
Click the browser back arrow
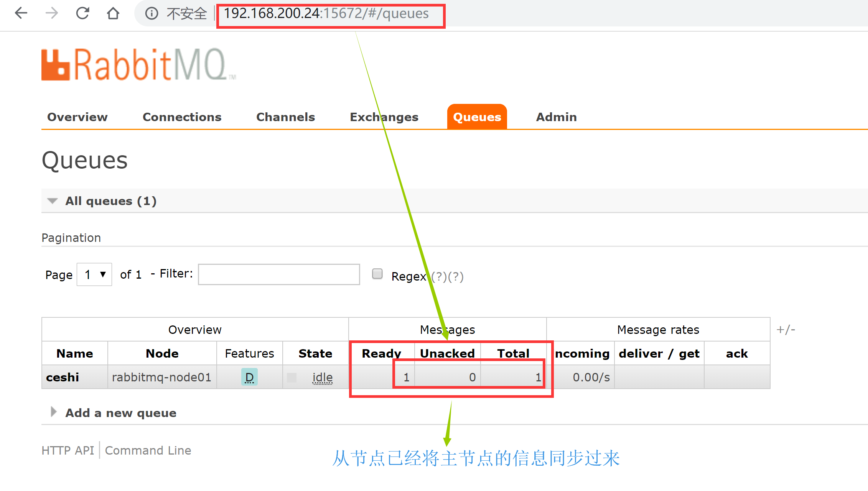point(21,13)
